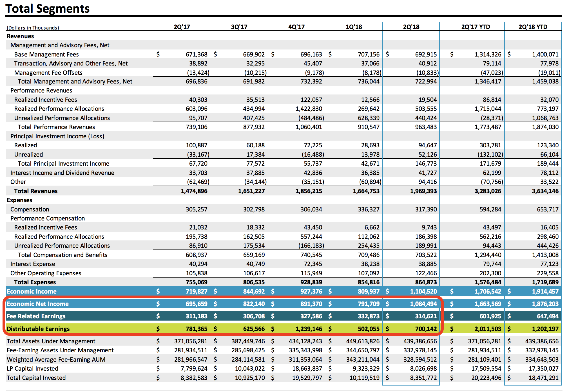Click 'Management and Advisory Fees, Net' row label

click(x=60, y=45)
